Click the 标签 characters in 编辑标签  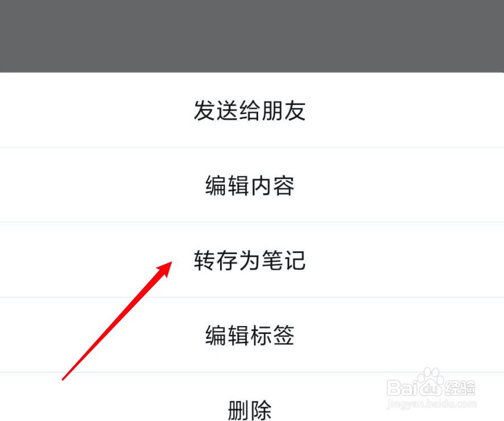(272, 335)
